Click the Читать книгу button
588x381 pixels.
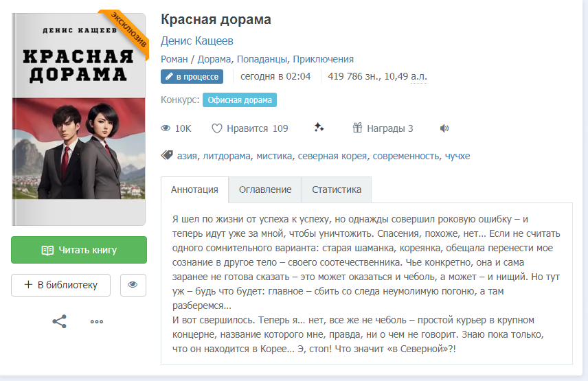(79, 250)
